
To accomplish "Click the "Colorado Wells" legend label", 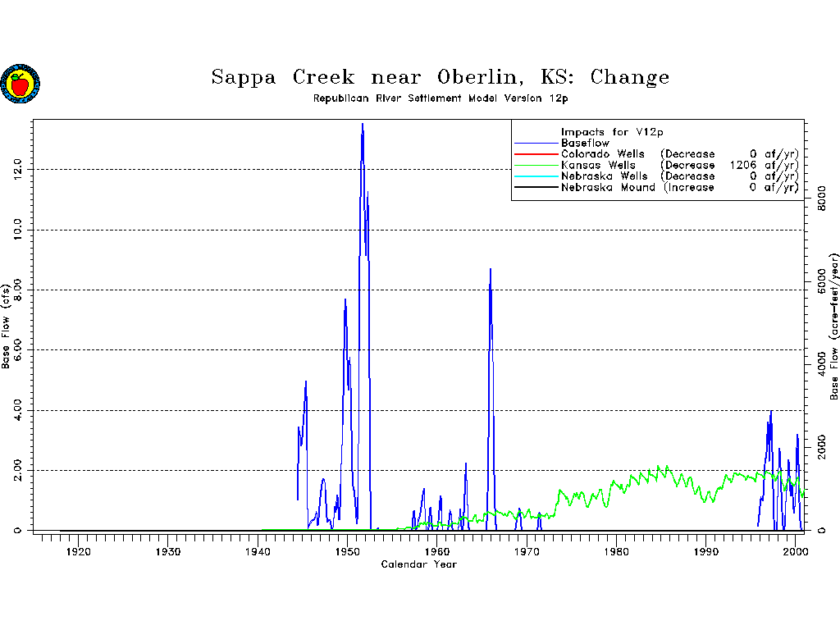I will click(x=603, y=154).
